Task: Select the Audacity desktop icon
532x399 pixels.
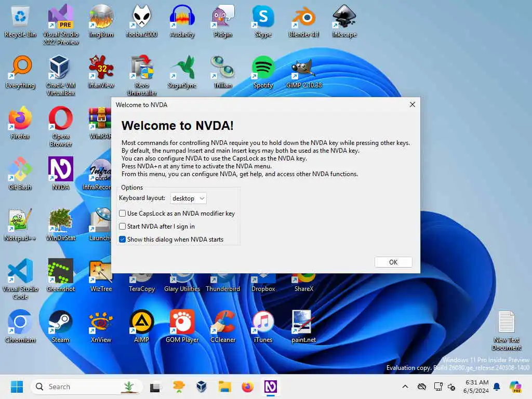Action: [182, 22]
